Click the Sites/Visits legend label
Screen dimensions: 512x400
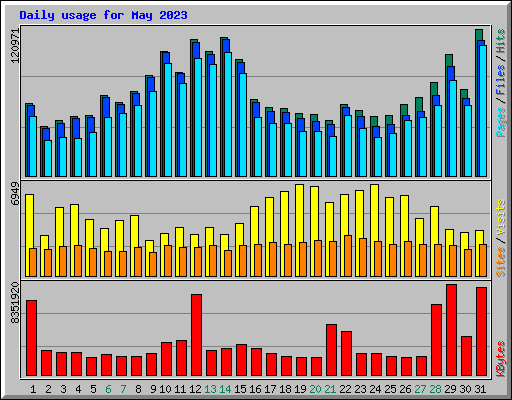coord(500,238)
